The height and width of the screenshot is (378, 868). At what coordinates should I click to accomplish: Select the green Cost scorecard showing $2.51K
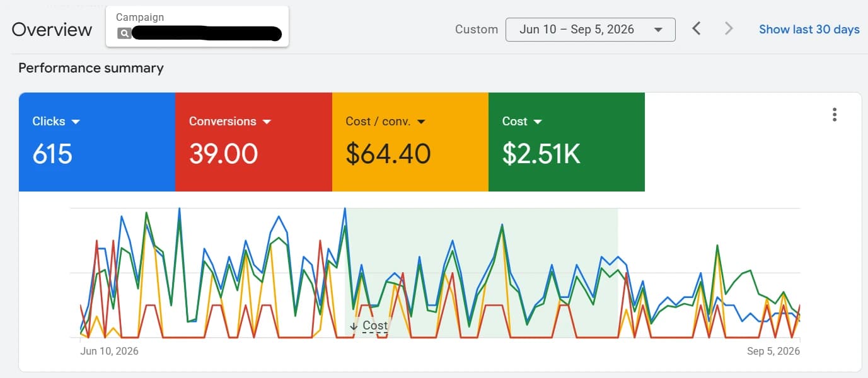pos(567,142)
